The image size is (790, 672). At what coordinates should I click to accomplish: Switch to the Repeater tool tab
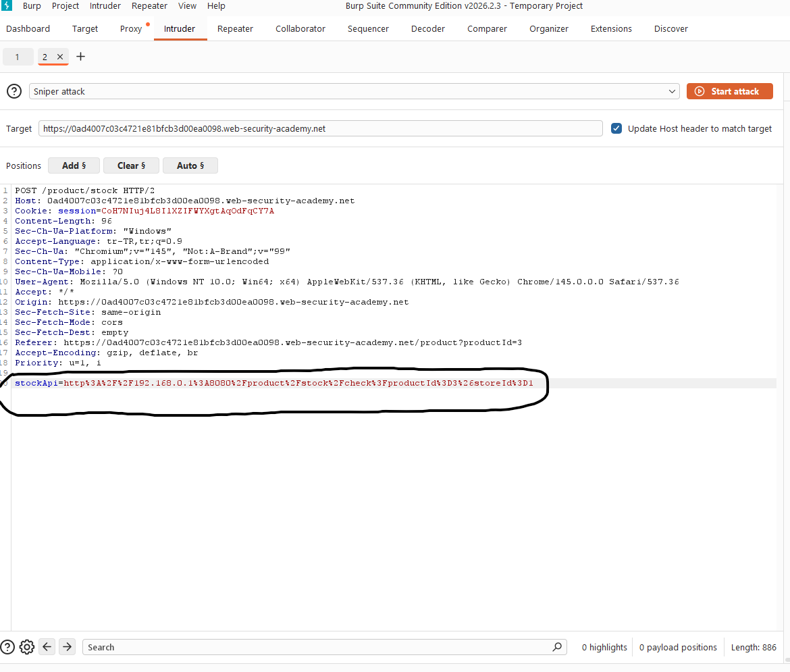click(x=235, y=29)
